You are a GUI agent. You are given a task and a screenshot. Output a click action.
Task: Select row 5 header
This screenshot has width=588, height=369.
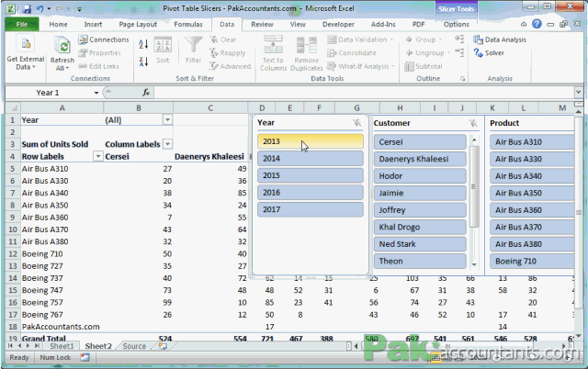tap(13, 169)
